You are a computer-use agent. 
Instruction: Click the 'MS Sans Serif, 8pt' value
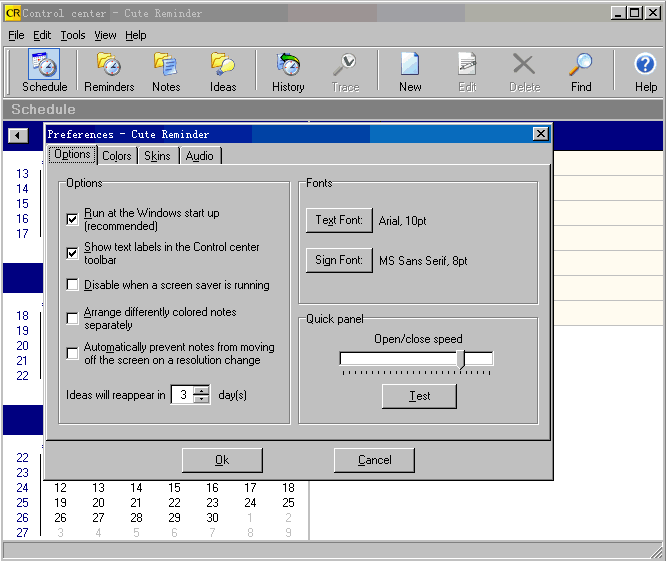coord(423,261)
